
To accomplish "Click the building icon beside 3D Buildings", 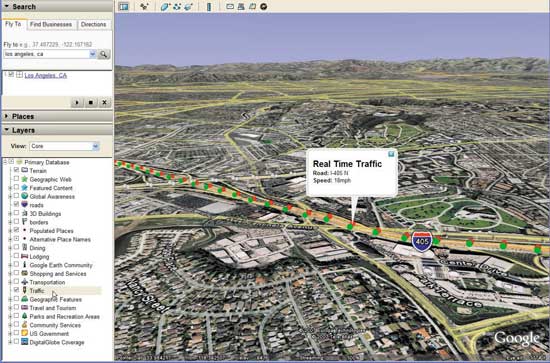I will tap(25, 214).
